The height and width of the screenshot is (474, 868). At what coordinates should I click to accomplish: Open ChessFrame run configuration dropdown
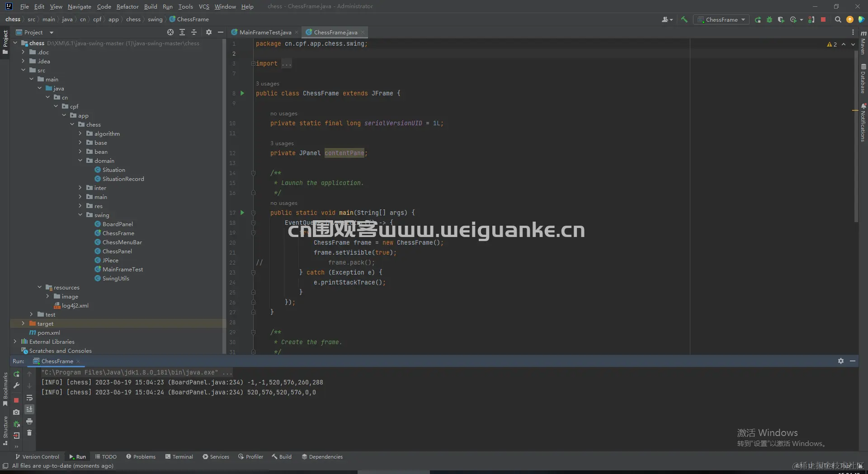tap(721, 19)
